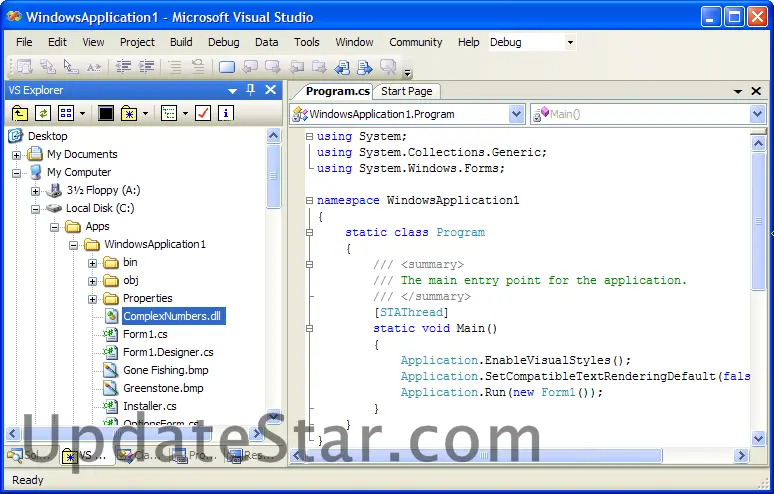Collapse the Main() method code region

[x=310, y=329]
